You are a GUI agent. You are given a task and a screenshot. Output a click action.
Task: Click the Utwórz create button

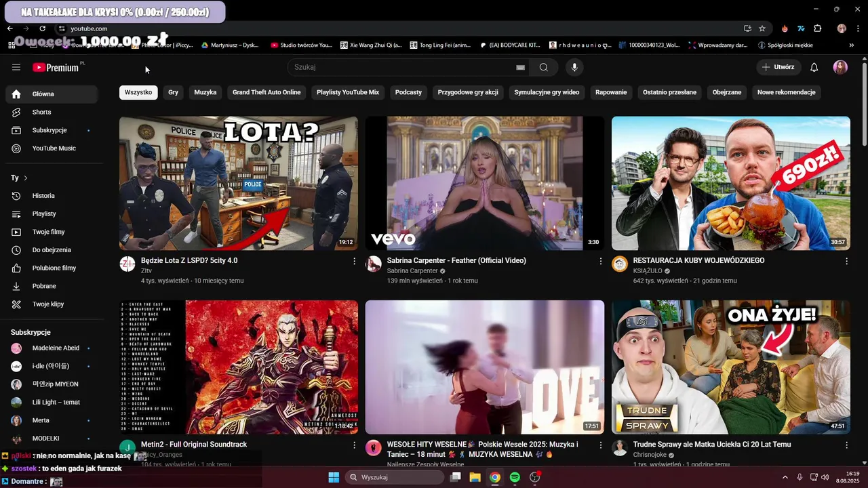pyautogui.click(x=778, y=67)
